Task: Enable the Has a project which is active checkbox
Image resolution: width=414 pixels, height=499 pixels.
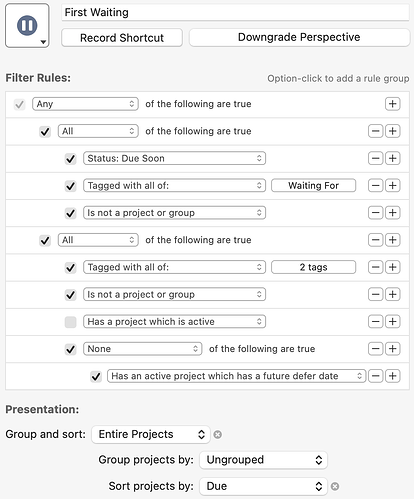Action: (70, 322)
